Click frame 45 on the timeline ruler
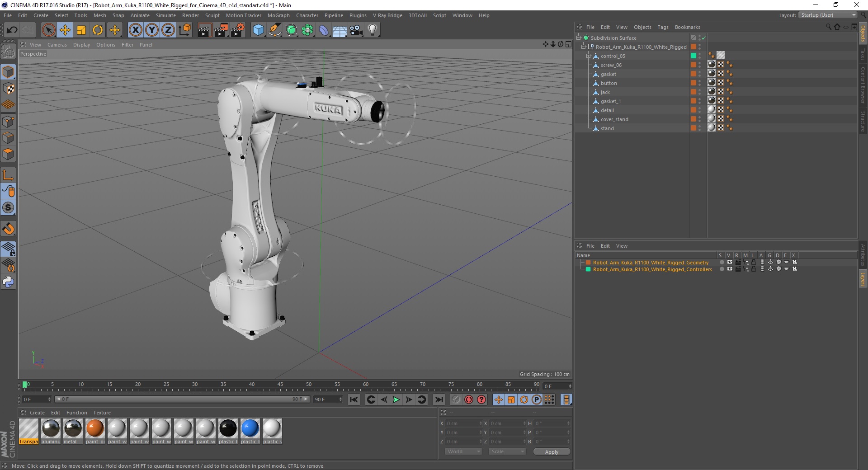 pyautogui.click(x=280, y=385)
